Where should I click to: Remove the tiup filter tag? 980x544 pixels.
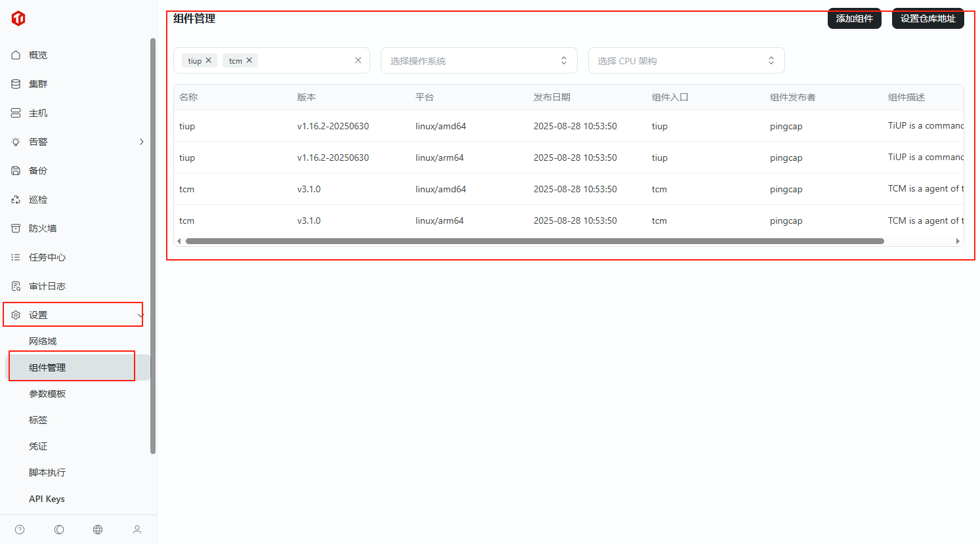(x=209, y=60)
